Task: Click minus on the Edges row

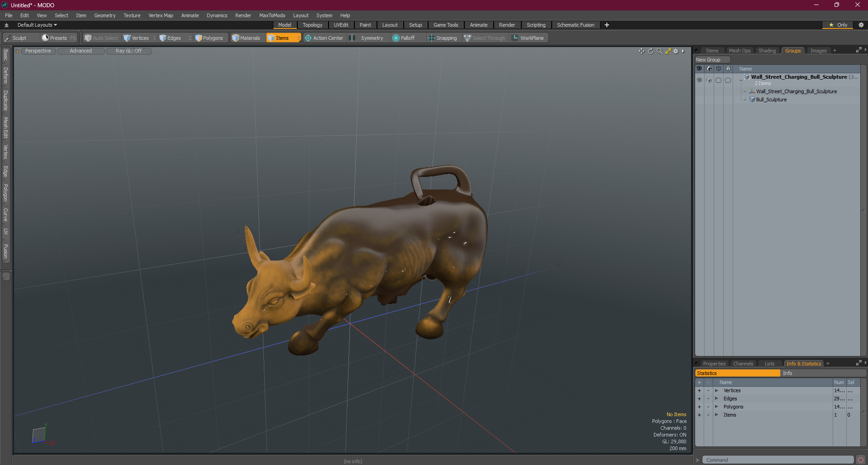Action: 708,399
